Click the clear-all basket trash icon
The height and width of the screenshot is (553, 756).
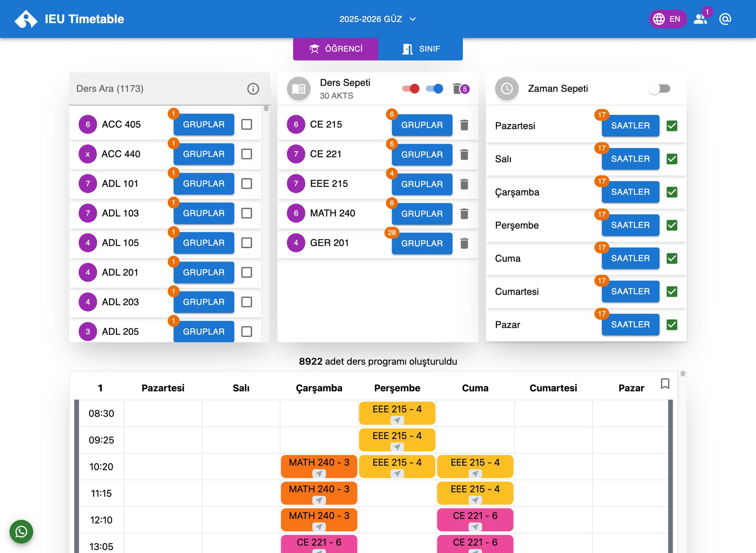click(458, 89)
